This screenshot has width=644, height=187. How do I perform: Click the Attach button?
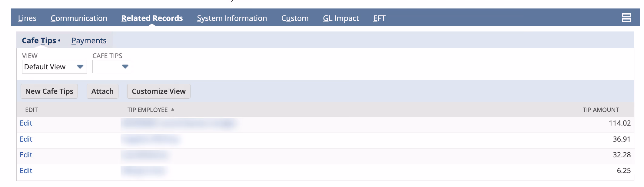102,91
